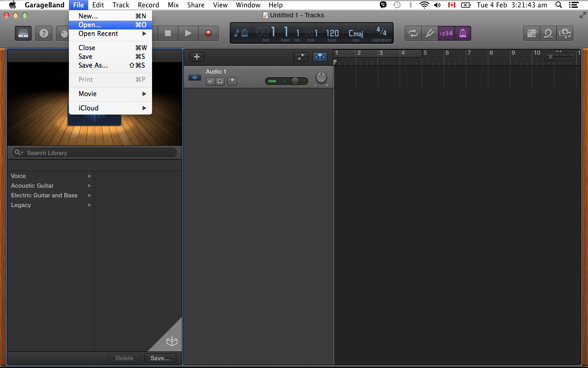
Task: Click the library Delete button
Action: (x=124, y=358)
